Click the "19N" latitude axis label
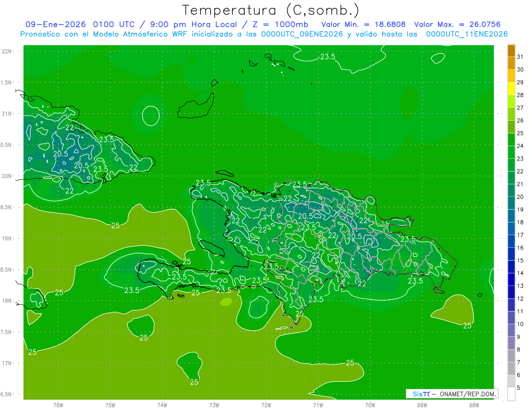Image resolution: width=532 pixels, height=411 pixels. (x=7, y=238)
